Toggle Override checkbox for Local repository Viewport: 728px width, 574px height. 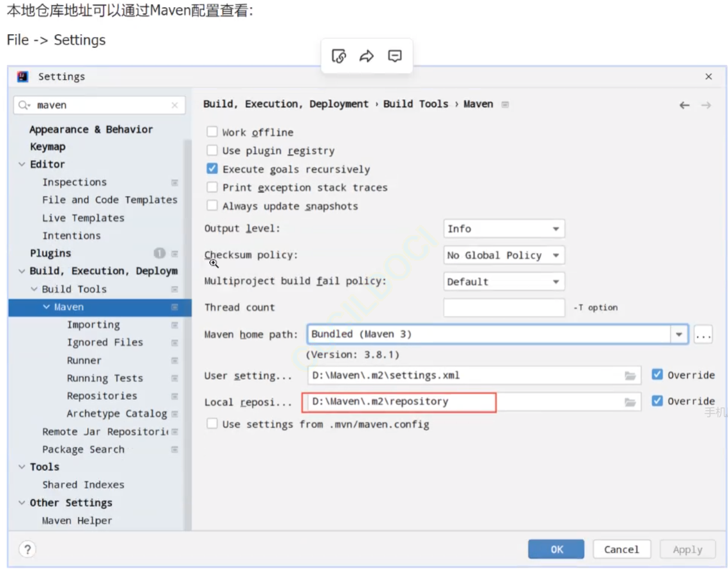click(x=657, y=401)
